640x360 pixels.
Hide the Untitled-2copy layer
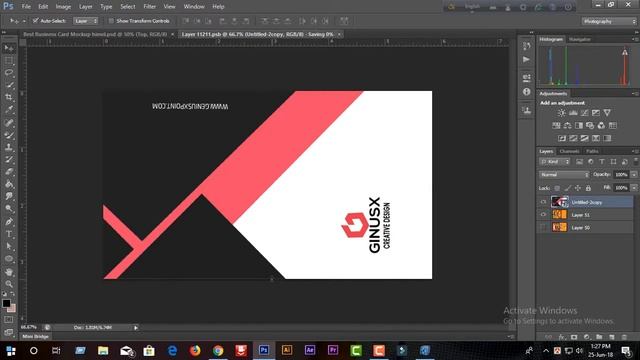(x=543, y=202)
